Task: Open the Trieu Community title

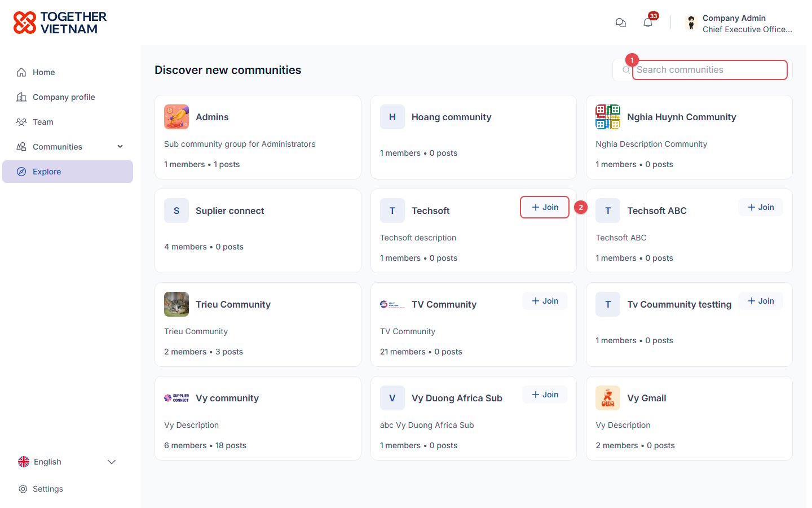Action: click(233, 304)
